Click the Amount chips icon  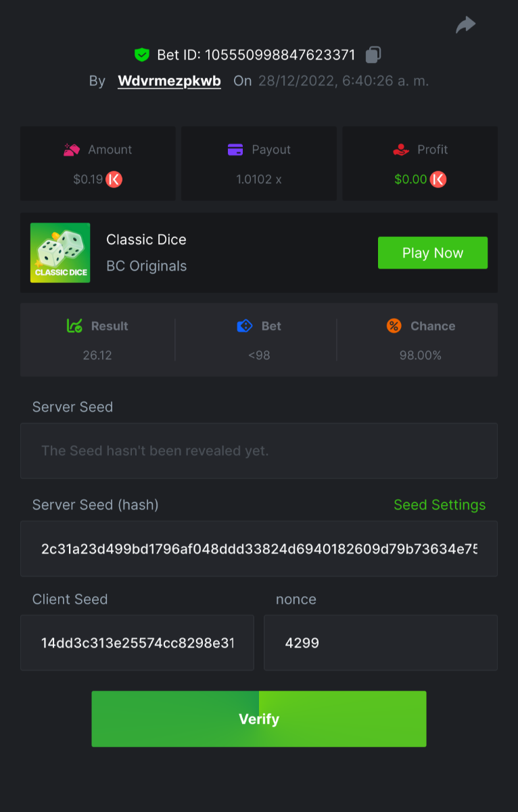pyautogui.click(x=72, y=150)
